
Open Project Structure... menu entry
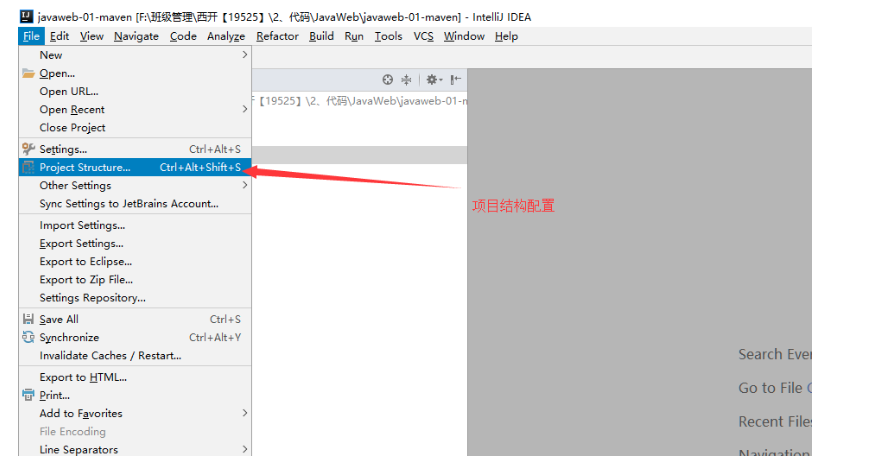(x=135, y=167)
